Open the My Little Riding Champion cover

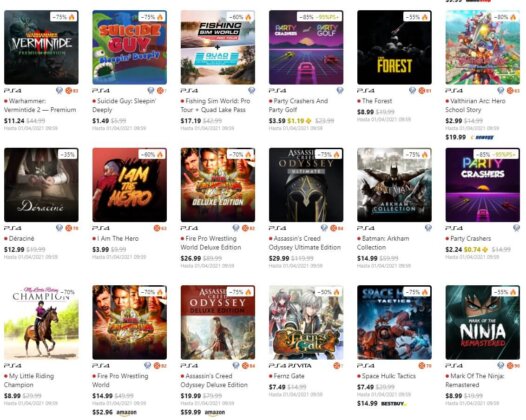pyautogui.click(x=41, y=322)
